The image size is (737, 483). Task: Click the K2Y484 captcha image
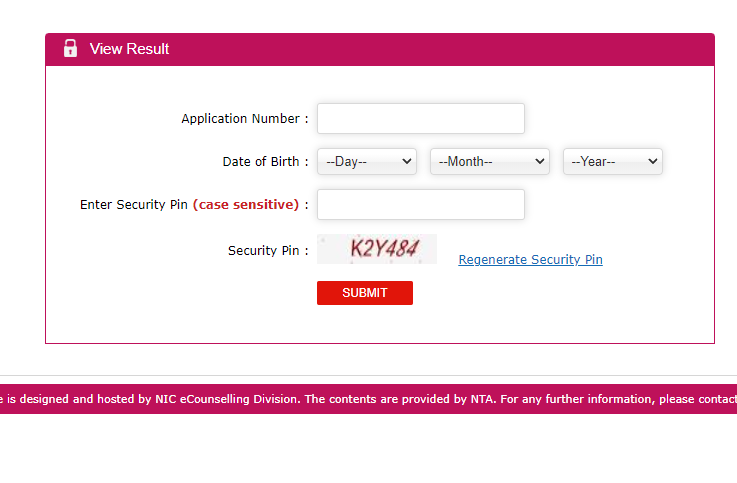(x=377, y=249)
